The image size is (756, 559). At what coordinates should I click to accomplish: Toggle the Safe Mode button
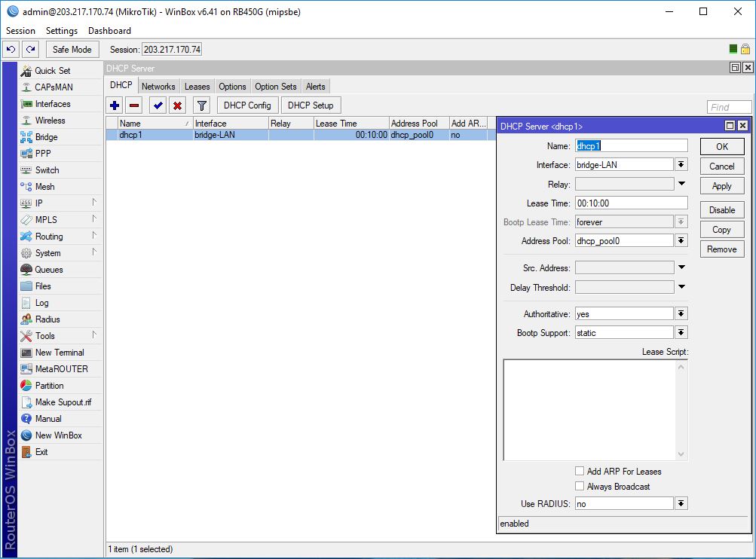[72, 49]
